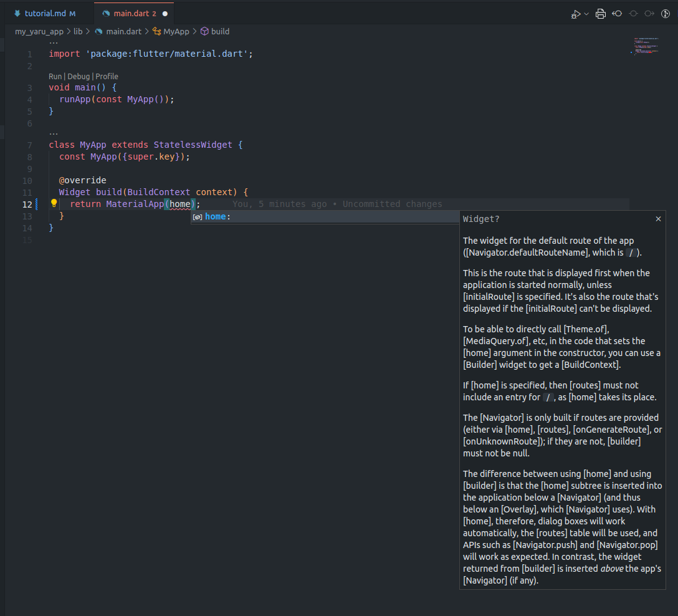Click the Run or Debug bug-play icon
This screenshot has height=616, width=678.
(x=576, y=14)
